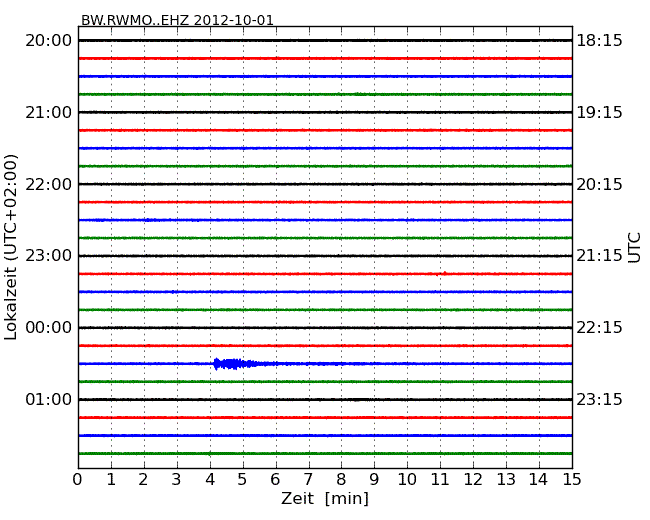Click the x-axis tick label 13

click(506, 480)
